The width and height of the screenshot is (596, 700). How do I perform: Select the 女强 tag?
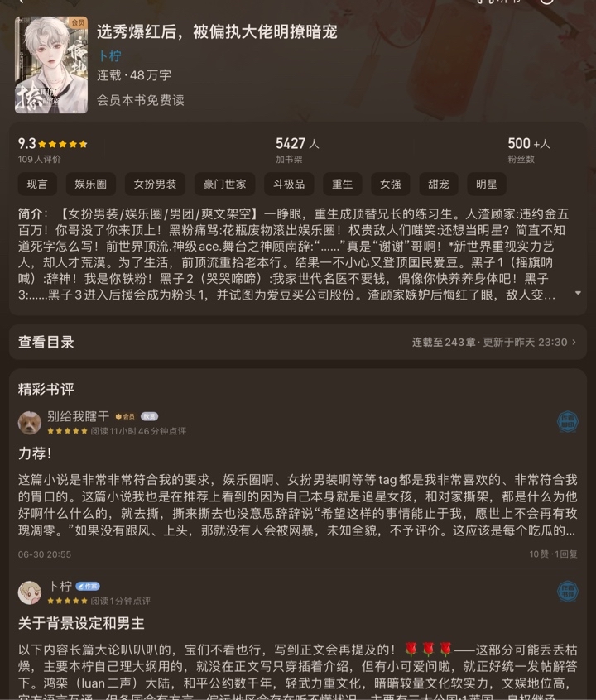(391, 184)
